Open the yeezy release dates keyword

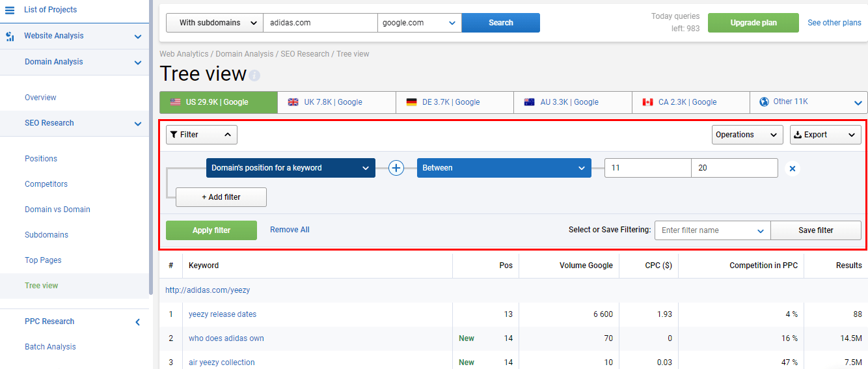[223, 314]
